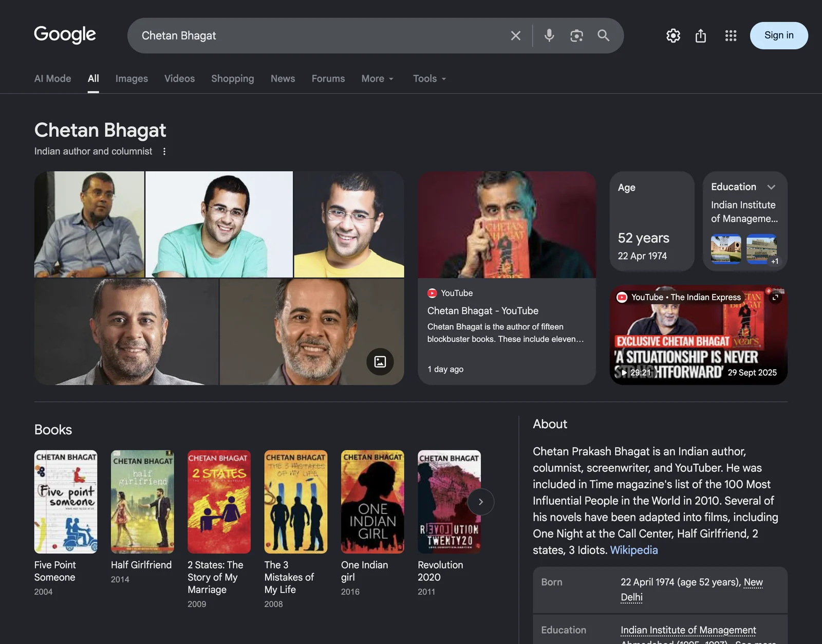Screen dimensions: 822x644
Task: Click the Sign in button
Action: (779, 35)
